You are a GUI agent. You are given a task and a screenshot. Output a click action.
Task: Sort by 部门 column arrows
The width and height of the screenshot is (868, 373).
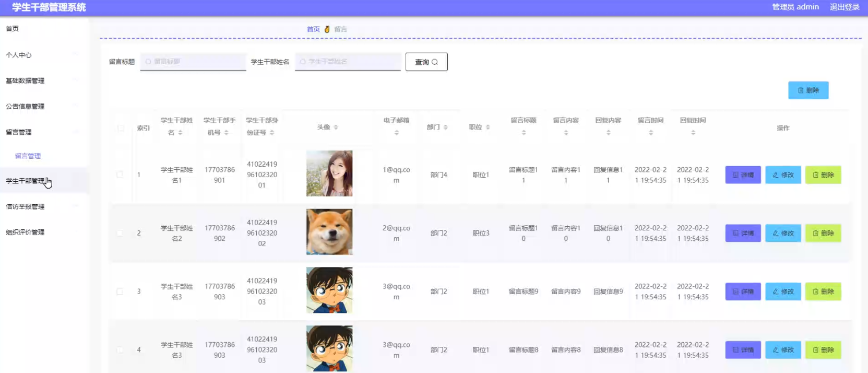coord(446,127)
